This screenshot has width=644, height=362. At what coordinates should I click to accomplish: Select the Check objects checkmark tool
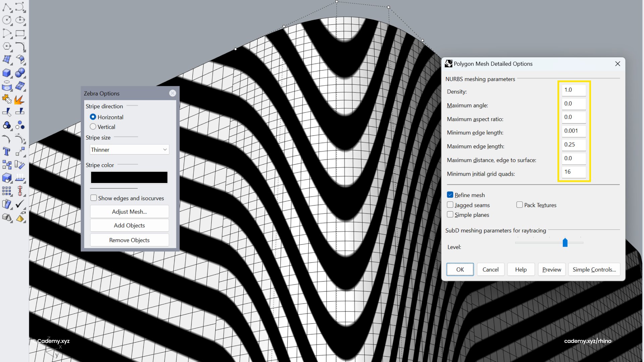(20, 204)
